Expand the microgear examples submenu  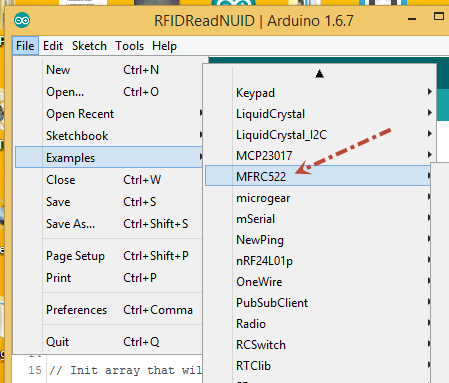click(318, 198)
